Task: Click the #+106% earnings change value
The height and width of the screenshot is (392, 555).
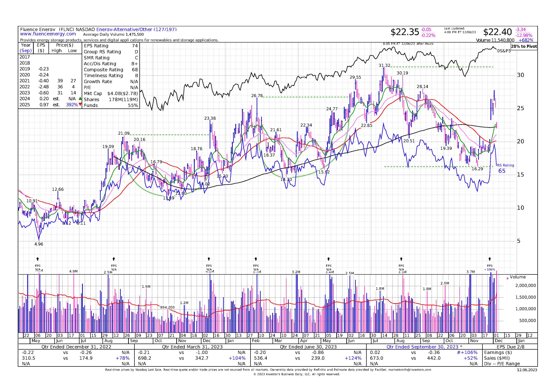Action: click(x=467, y=353)
